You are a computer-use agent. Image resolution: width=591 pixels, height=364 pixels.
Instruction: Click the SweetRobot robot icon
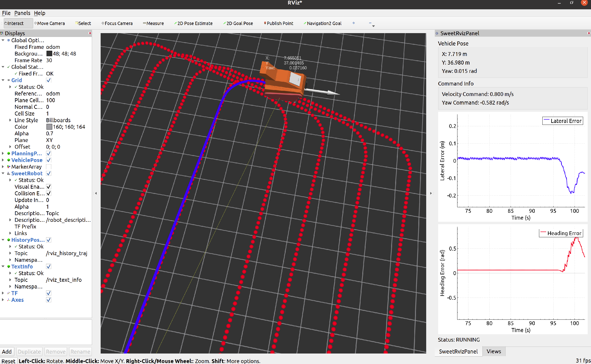9,173
